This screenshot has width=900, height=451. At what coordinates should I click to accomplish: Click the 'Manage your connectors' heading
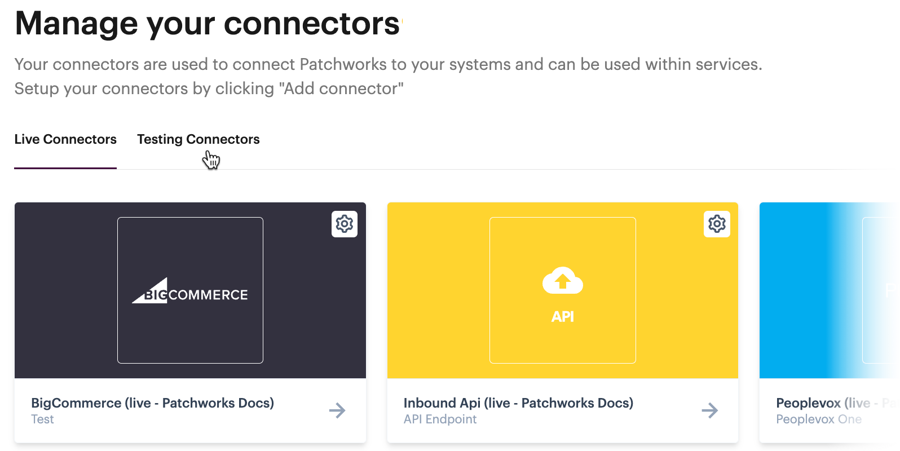[206, 23]
